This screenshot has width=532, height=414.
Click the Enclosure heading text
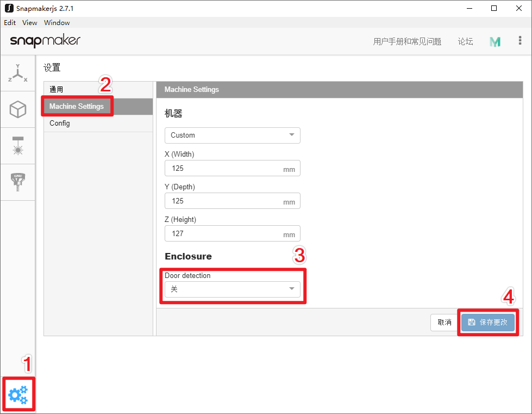pos(189,256)
